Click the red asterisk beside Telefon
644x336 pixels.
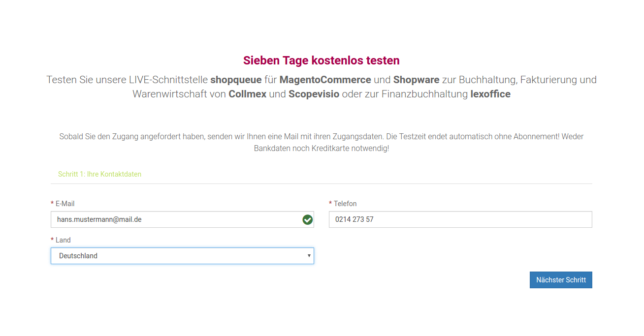coord(330,203)
